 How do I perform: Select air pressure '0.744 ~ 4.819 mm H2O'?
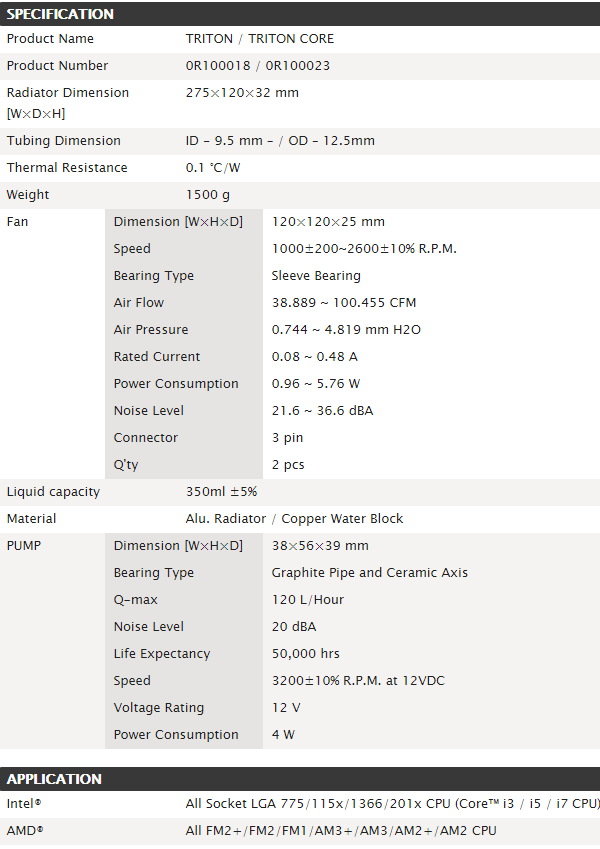[x=346, y=330]
